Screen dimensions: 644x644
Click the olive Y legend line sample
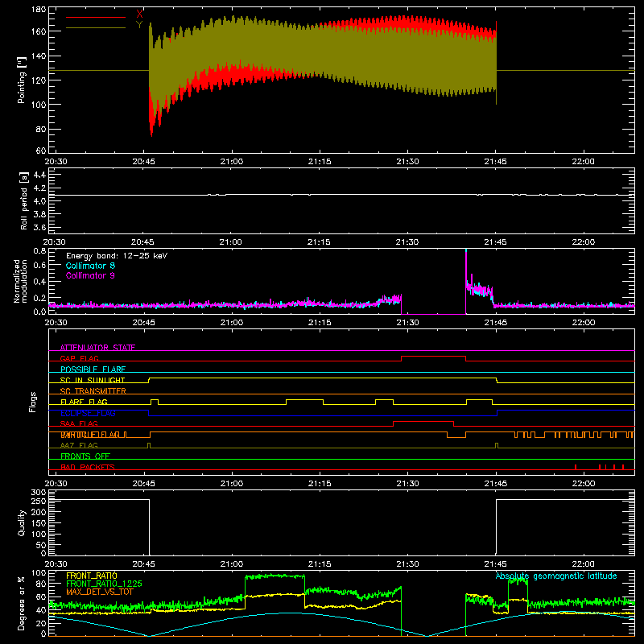(x=96, y=28)
